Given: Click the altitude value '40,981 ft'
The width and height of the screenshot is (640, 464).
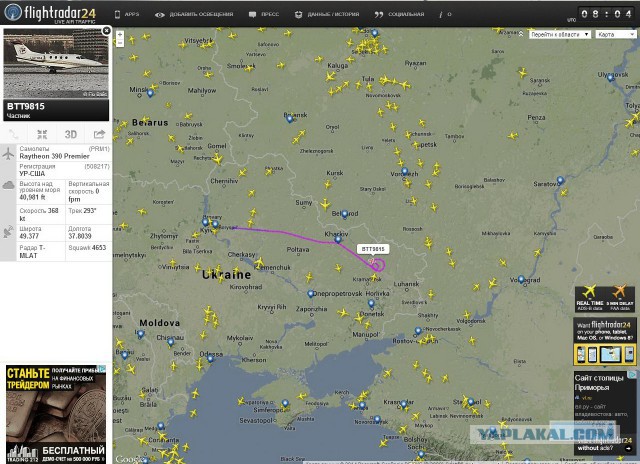Looking at the screenshot, I should click(32, 198).
